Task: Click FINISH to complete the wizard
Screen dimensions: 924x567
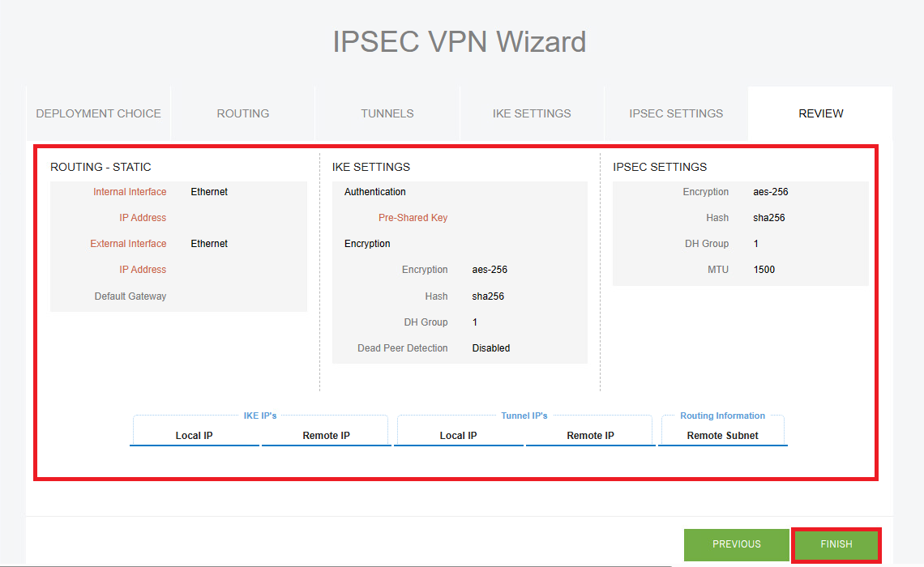Action: point(836,544)
